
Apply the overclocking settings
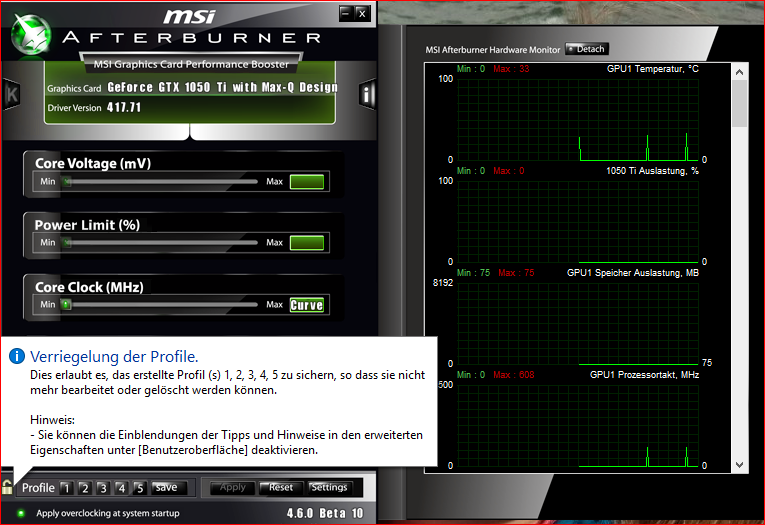[232, 487]
